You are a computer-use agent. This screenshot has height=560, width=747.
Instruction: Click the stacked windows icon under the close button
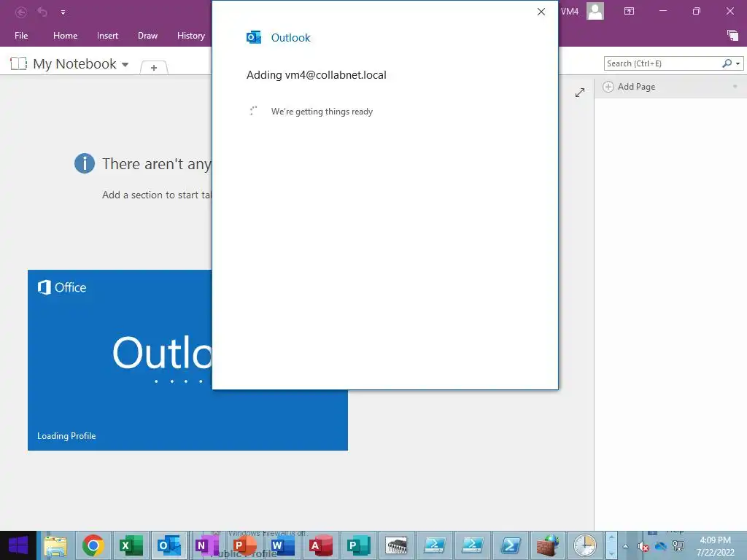[732, 35]
